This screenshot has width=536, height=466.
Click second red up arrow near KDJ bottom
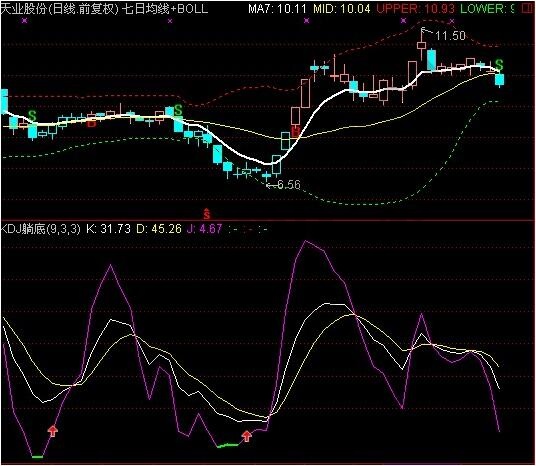pyautogui.click(x=246, y=436)
